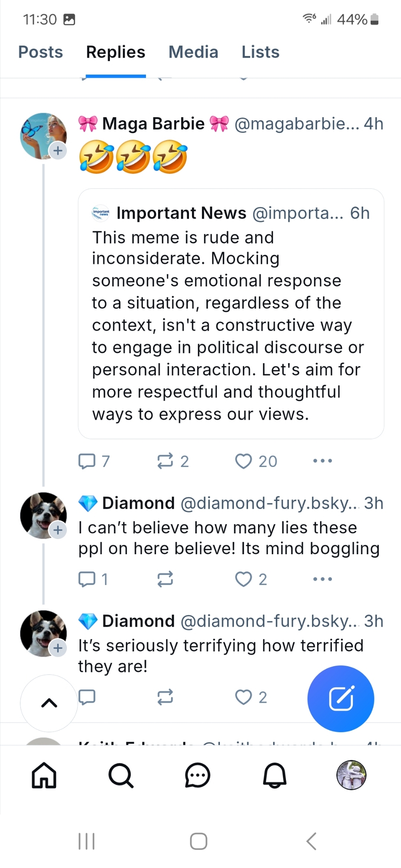Open more options on Maga Barbie's post
The image size is (401, 868).
pyautogui.click(x=322, y=461)
